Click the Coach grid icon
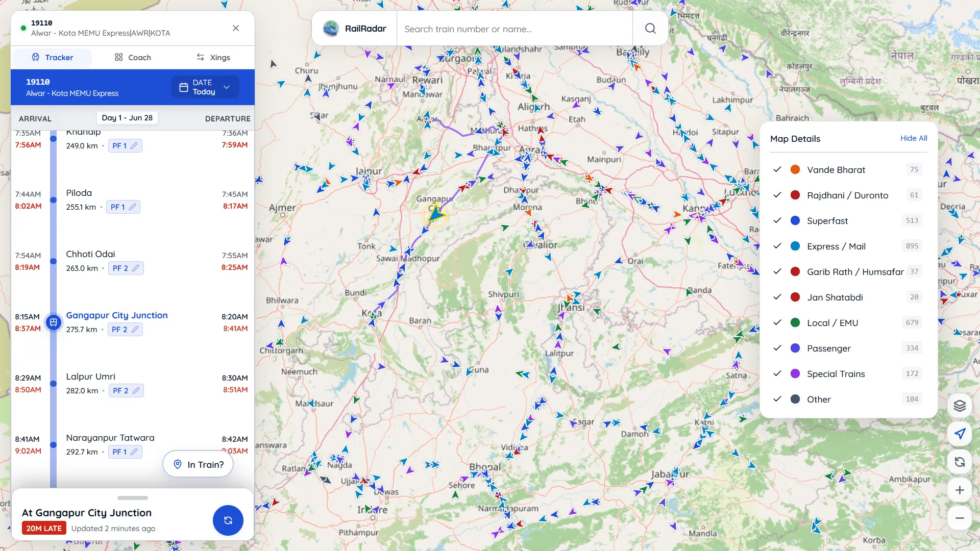This screenshot has width=980, height=551. (x=119, y=57)
